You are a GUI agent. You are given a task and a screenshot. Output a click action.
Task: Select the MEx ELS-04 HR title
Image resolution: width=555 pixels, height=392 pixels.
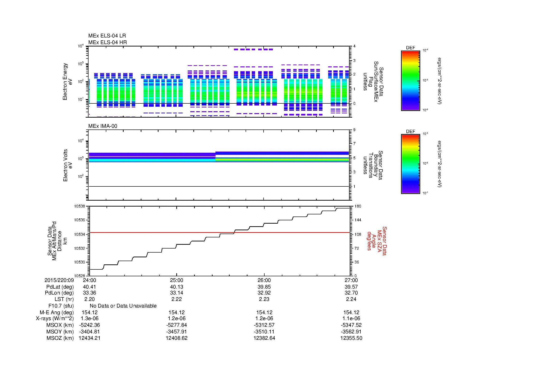(107, 42)
